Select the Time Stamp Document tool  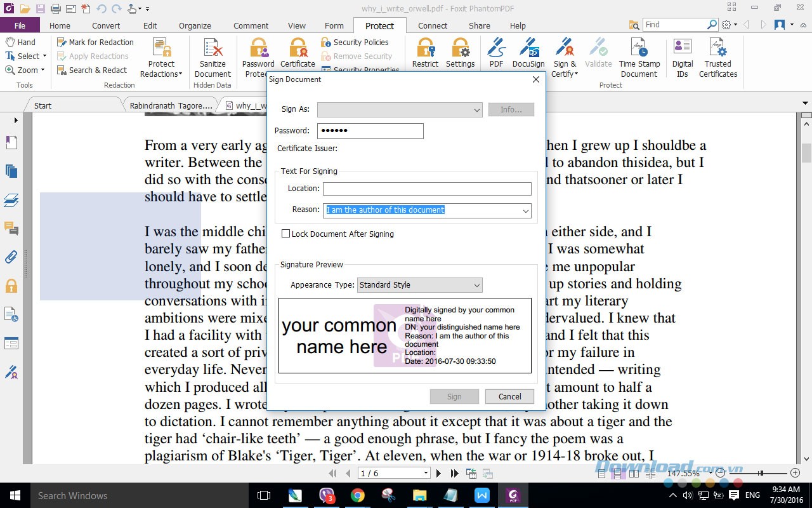639,57
